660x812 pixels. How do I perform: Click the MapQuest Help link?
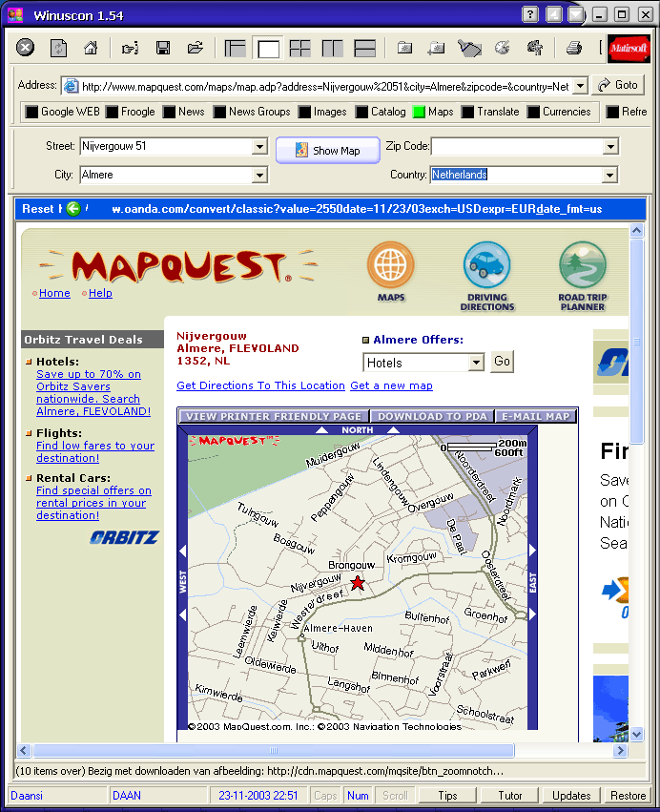(x=100, y=293)
